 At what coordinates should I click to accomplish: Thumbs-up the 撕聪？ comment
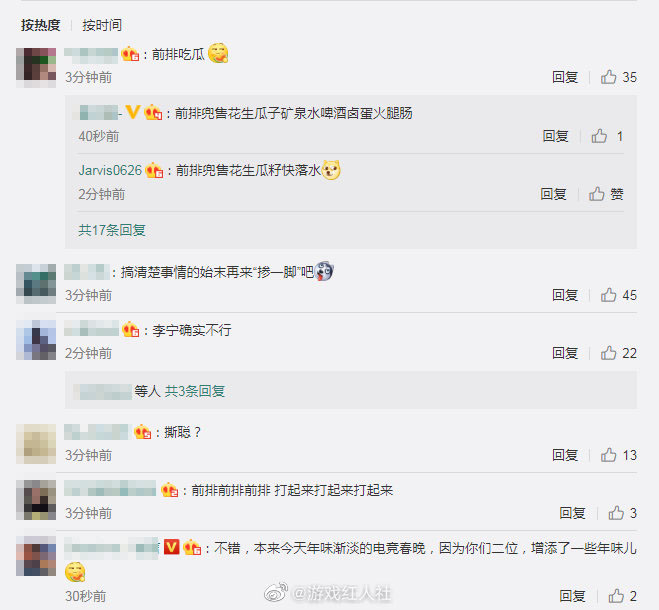pyautogui.click(x=608, y=454)
